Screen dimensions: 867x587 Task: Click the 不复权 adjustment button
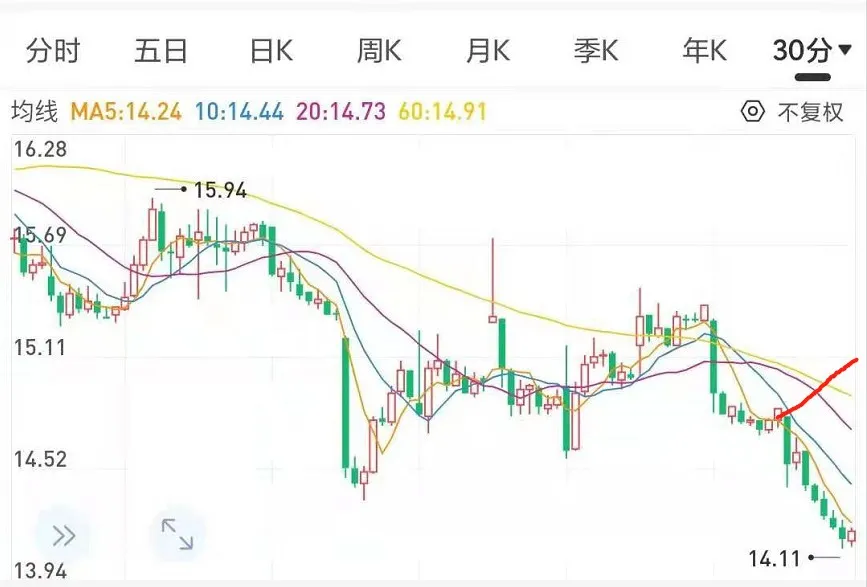coord(810,112)
